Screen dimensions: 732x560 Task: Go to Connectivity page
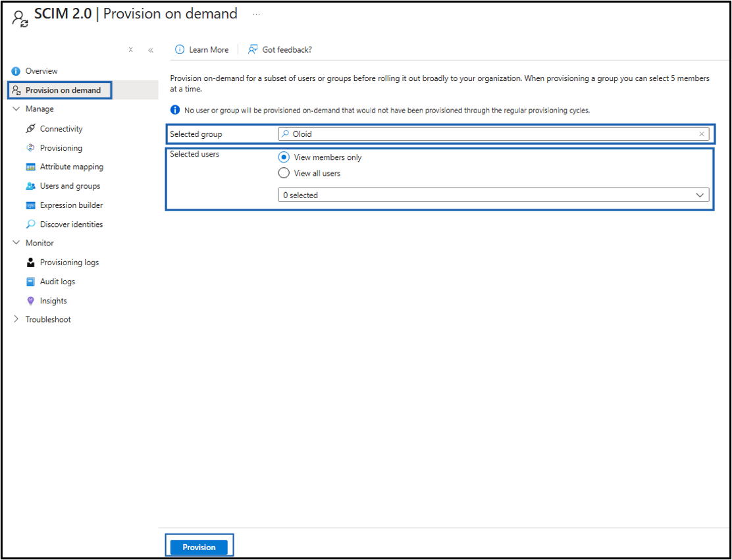(x=61, y=129)
